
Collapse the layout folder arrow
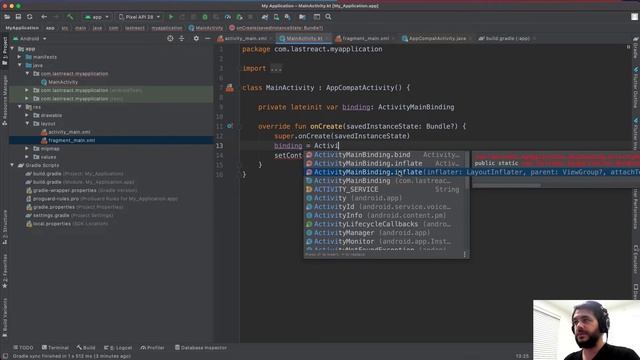pyautogui.click(x=27, y=124)
